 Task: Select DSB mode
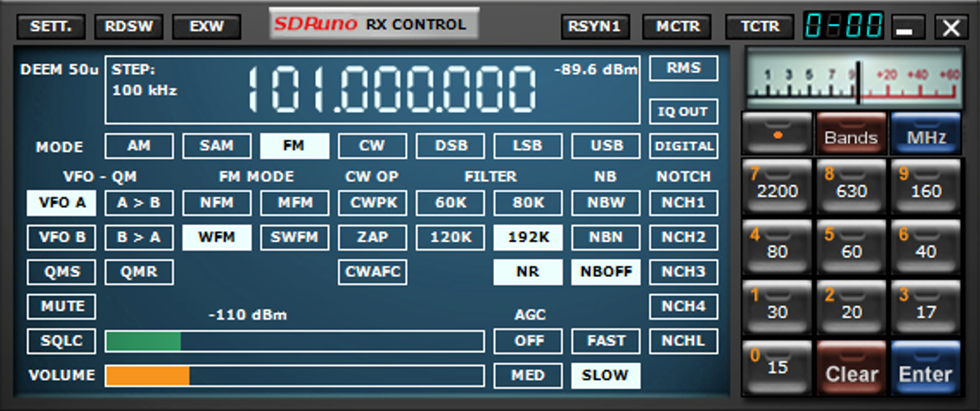450,146
